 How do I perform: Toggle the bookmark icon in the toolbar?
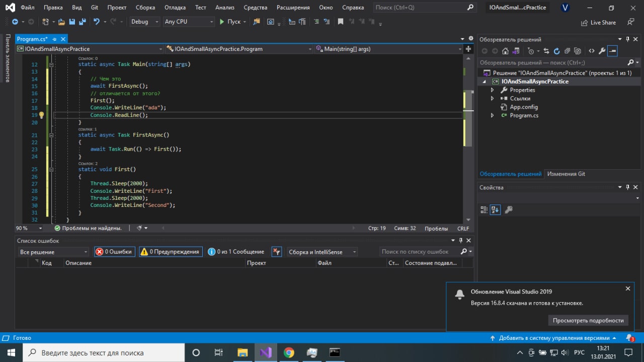(x=341, y=22)
